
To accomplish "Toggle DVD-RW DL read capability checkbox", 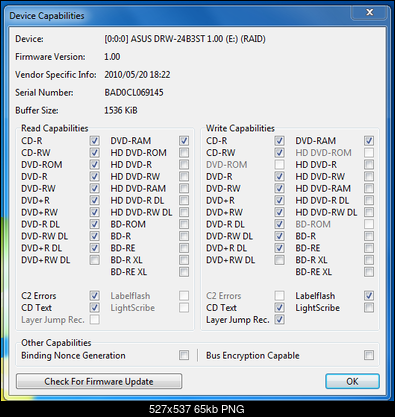I will pos(95,236).
